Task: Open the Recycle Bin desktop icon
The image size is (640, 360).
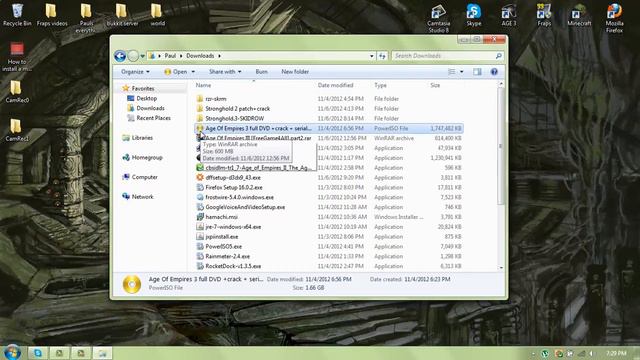Action: (x=17, y=15)
